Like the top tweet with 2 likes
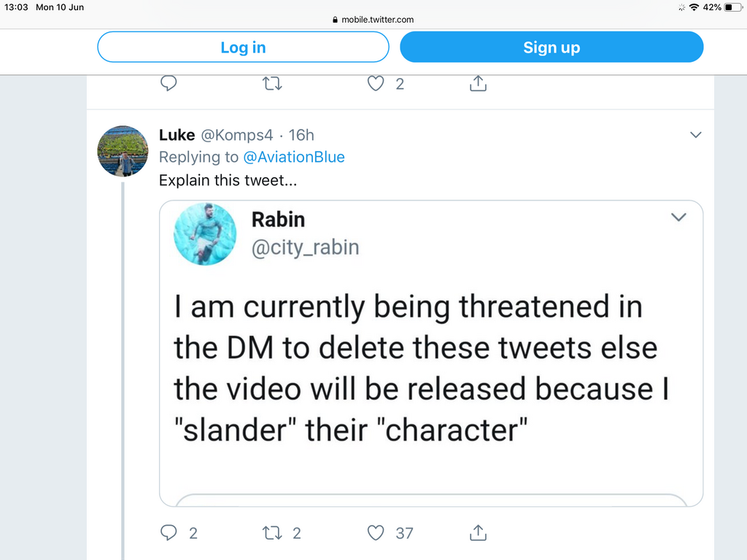This screenshot has height=560, width=747. (x=376, y=84)
